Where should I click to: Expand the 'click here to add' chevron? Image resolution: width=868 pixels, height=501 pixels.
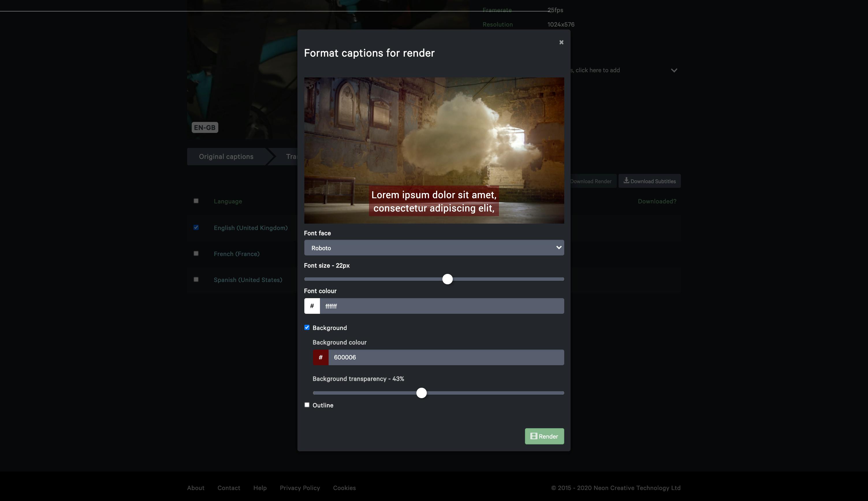[674, 70]
